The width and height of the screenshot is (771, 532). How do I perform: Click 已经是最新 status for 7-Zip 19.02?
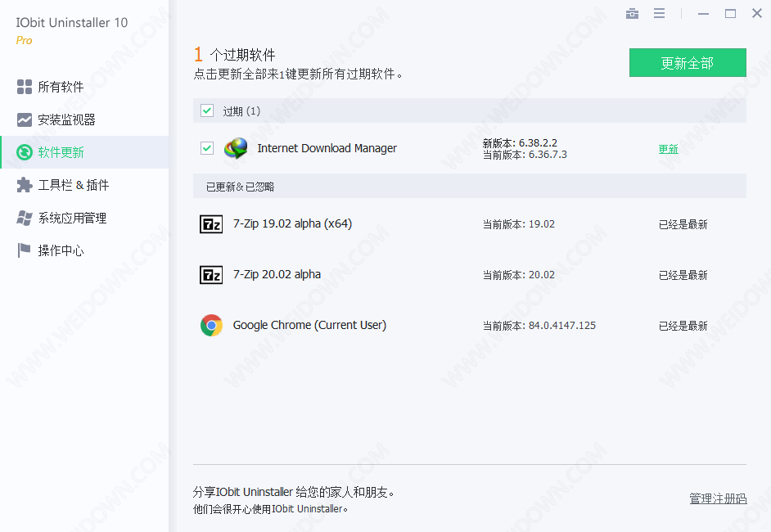(683, 225)
